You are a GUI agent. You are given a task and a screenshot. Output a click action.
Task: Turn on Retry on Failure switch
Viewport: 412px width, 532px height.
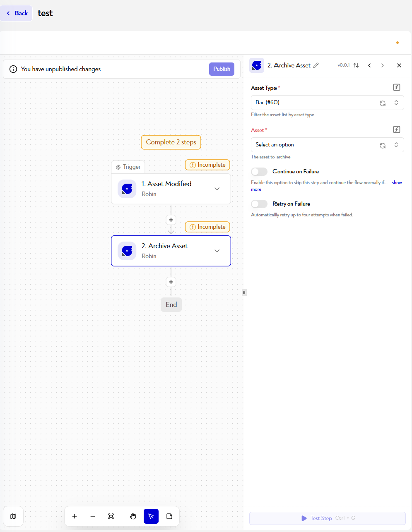pos(259,204)
